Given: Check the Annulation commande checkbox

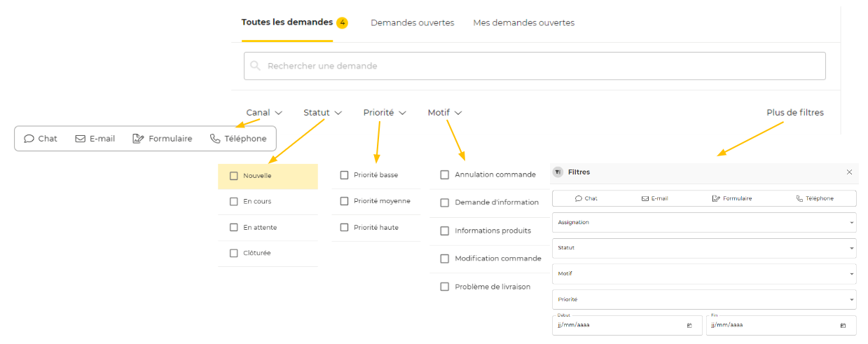Looking at the screenshot, I should (444, 174).
